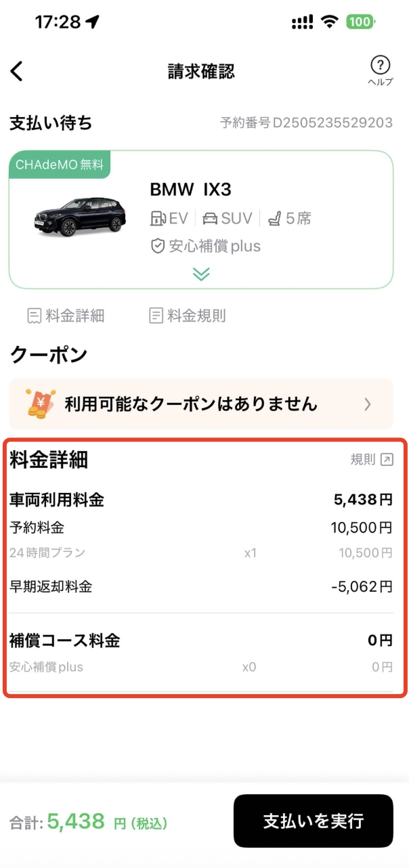409x868 pixels.
Task: Expand the BMW IX3 car details
Action: click(x=201, y=274)
